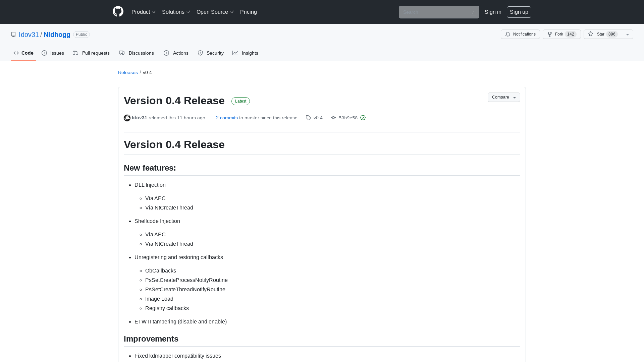Click the green verified checkmark icon
The height and width of the screenshot is (362, 644).
(x=363, y=118)
